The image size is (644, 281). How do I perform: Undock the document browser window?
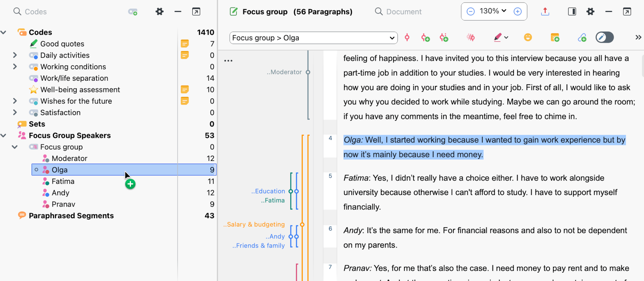pyautogui.click(x=627, y=12)
